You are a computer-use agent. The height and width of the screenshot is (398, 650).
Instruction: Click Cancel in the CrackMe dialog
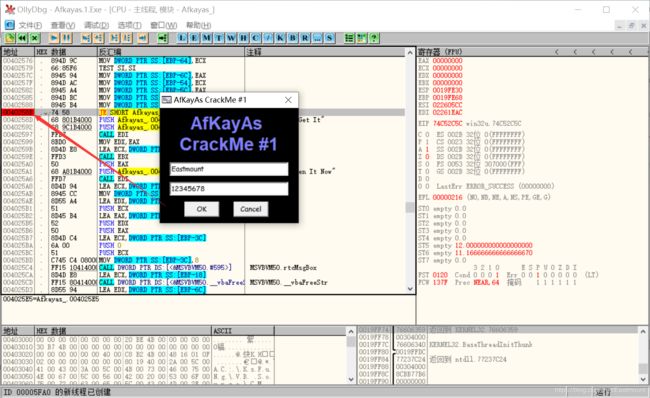251,209
